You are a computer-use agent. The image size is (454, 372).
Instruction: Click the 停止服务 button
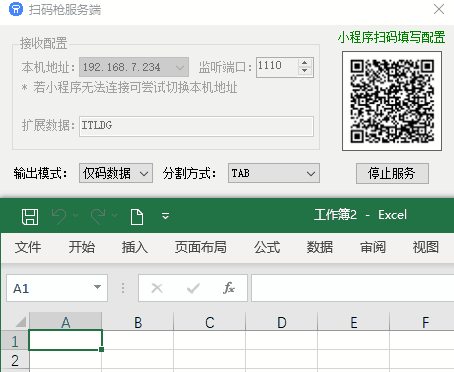(392, 173)
